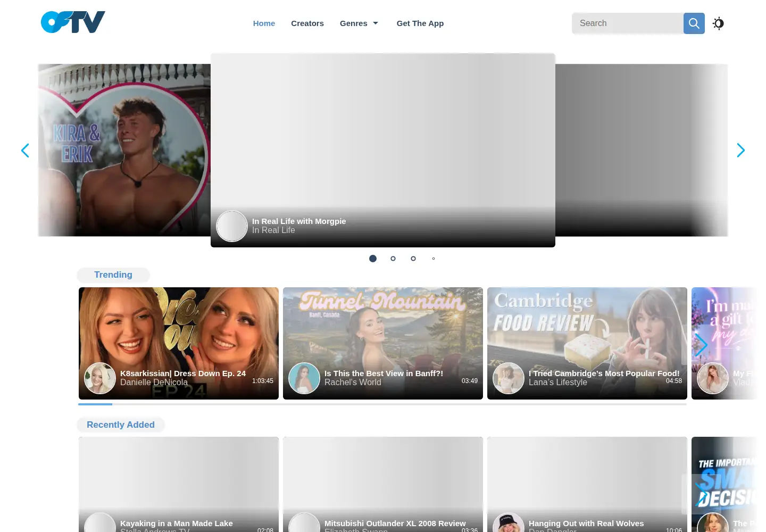Show more Trending videos with chevron
Viewport: 766px width, 532px height.
coord(701,345)
